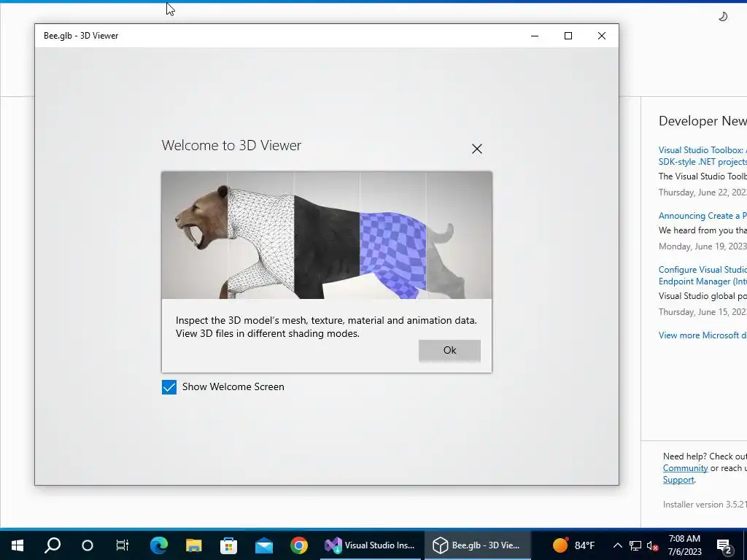747x560 pixels.
Task: Click View more Microsoft developer news link
Action: (x=703, y=335)
